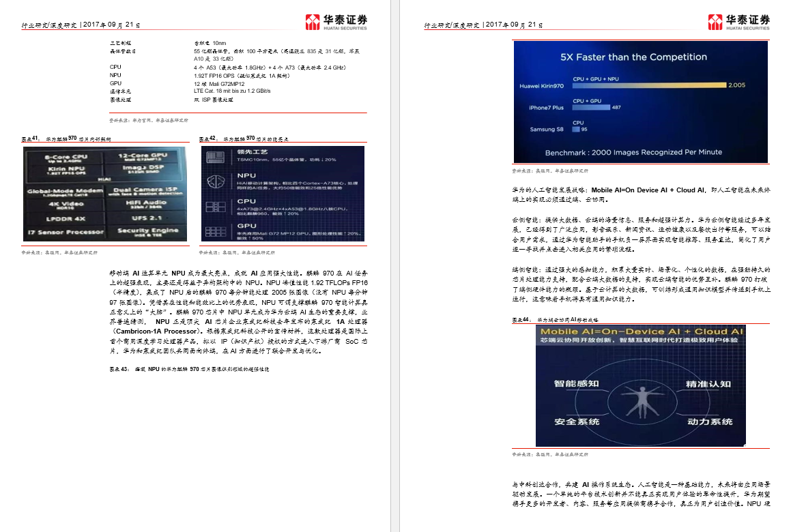Click the "图表43" figure caption
Screen dimensions: 791x532
[189, 369]
